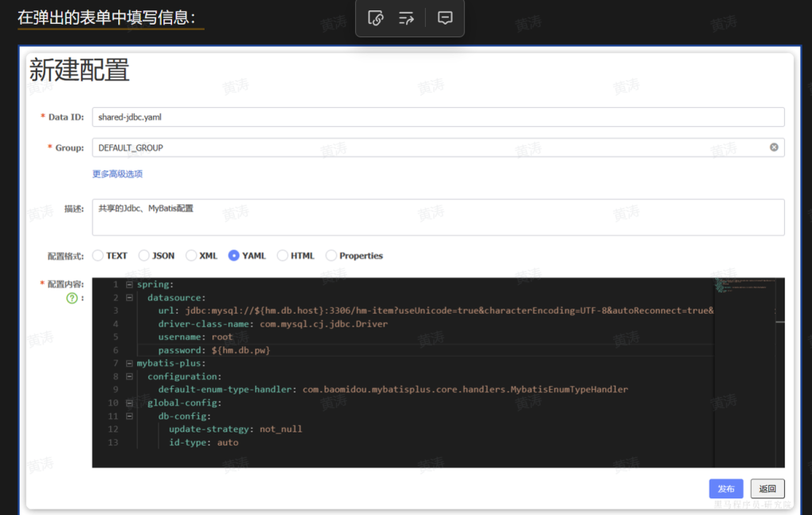This screenshot has height=515, width=812.
Task: Pick the HTML format option
Action: 282,256
